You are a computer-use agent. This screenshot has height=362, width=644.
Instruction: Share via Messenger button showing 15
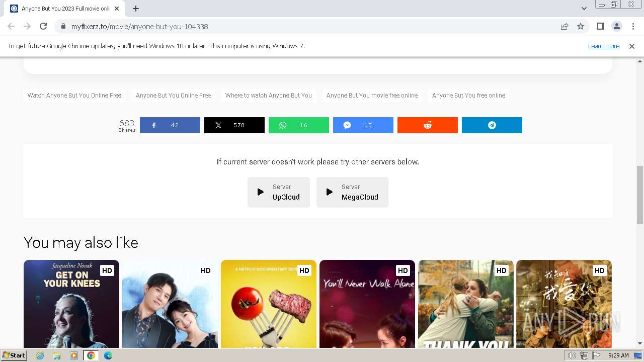pos(363,125)
